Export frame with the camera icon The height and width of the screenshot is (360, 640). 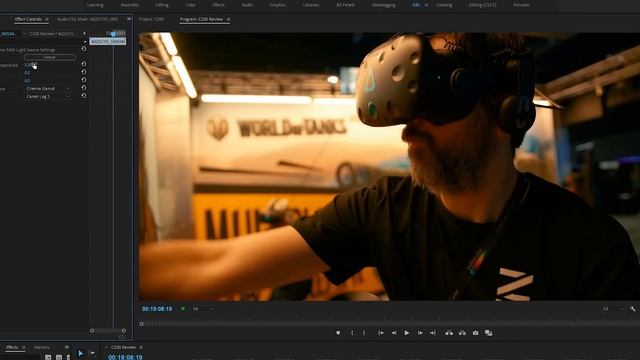pyautogui.click(x=476, y=333)
